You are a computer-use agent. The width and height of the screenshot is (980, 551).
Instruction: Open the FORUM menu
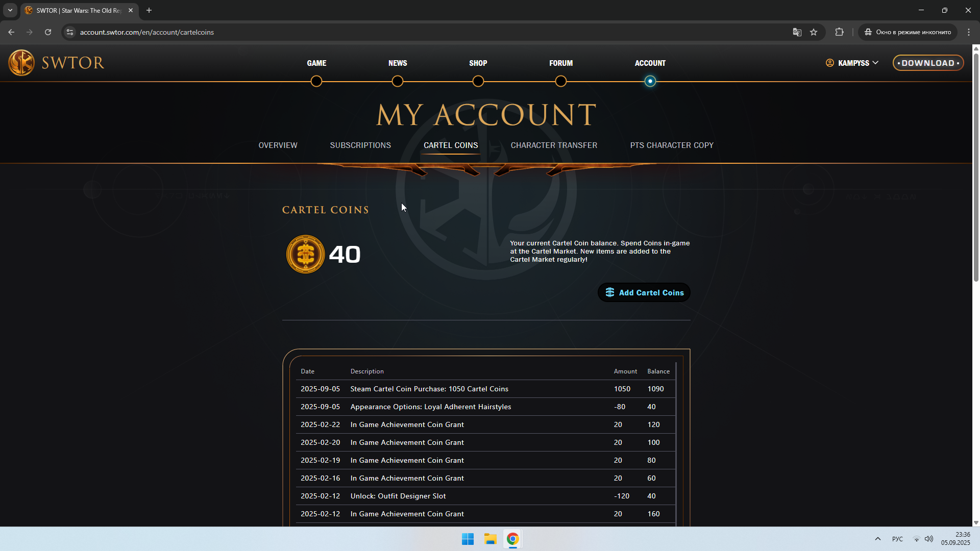pyautogui.click(x=561, y=63)
